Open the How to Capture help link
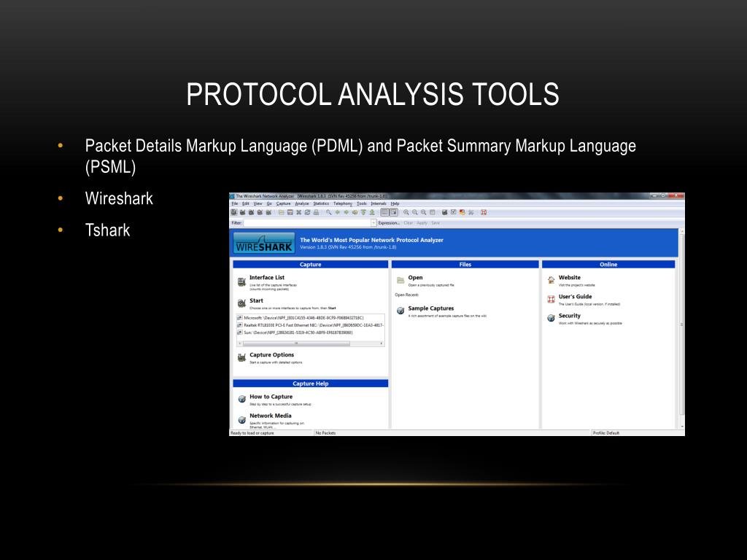This screenshot has height=560, width=747. coord(271,397)
